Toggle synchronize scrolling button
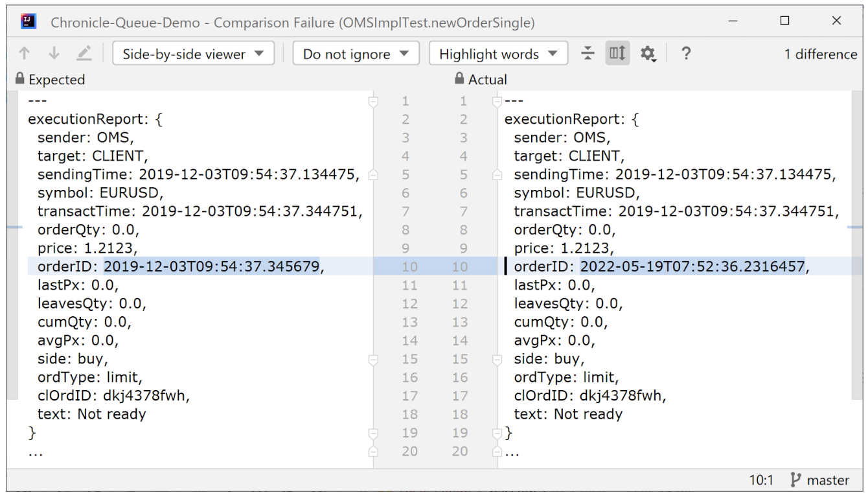868x499 pixels. coord(617,54)
